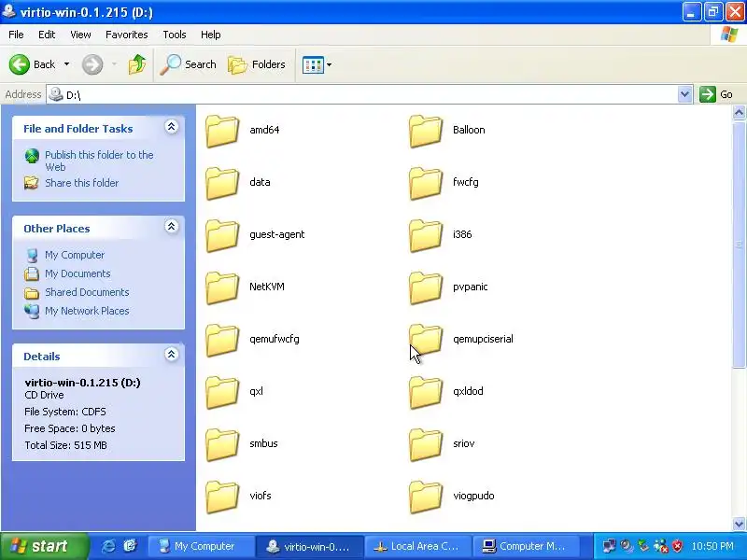This screenshot has width=747, height=560.
Task: Open the Back history dropdown arrow
Action: (66, 64)
